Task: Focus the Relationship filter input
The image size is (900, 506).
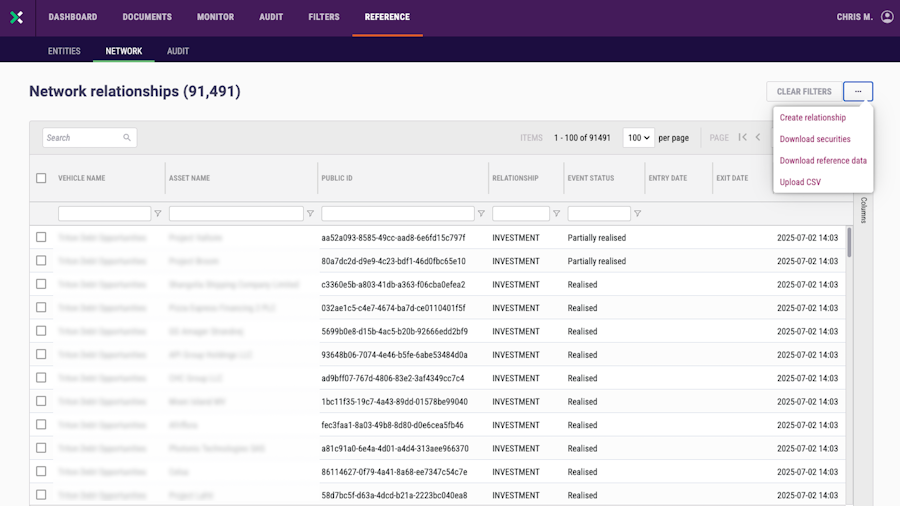Action: tap(521, 213)
